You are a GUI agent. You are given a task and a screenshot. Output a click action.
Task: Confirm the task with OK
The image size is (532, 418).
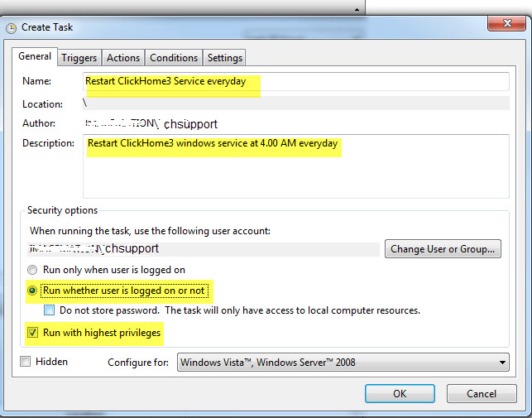point(400,393)
